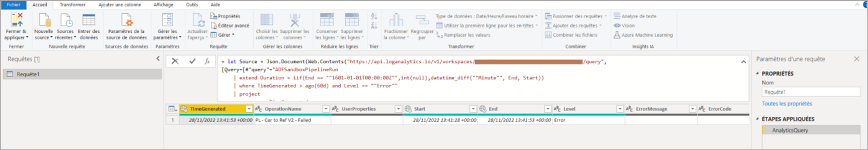Open Level column filter dropdown
868x150 pixels.
[x=620, y=109]
